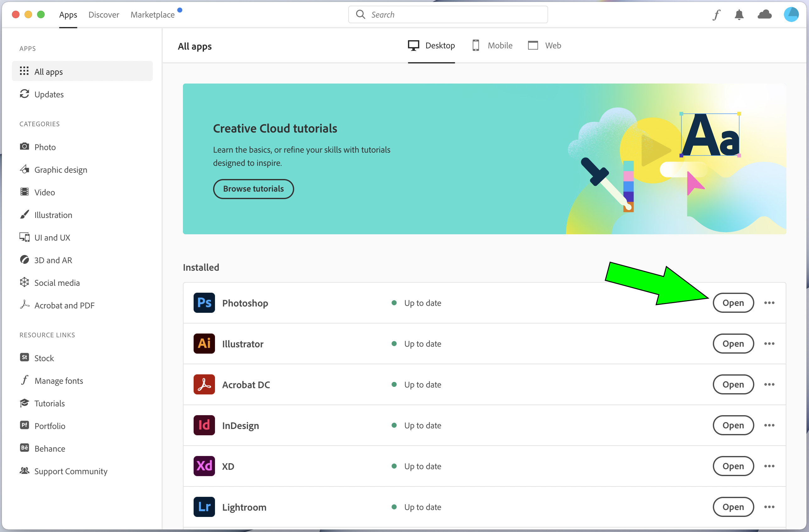Select the Mobile platform tab
The height and width of the screenshot is (532, 809).
coord(492,46)
